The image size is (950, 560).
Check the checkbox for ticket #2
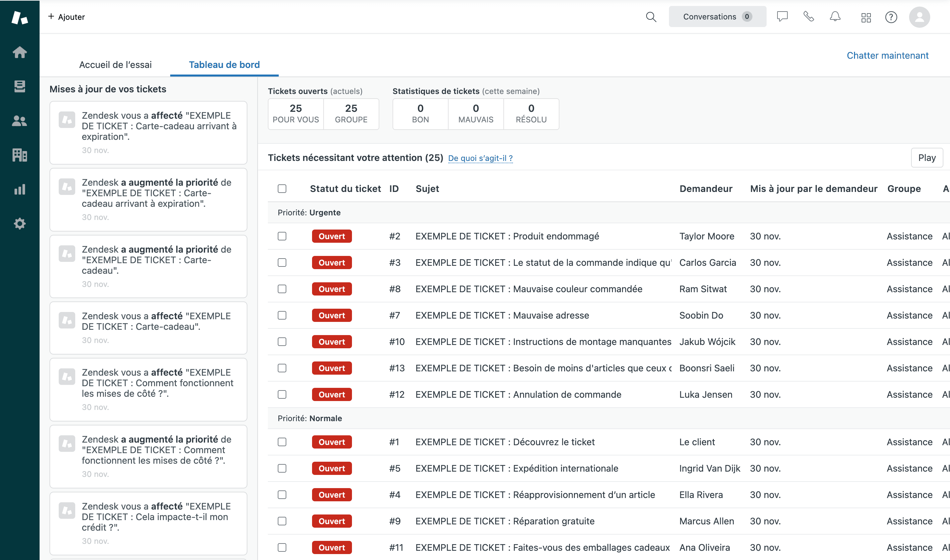pos(282,235)
